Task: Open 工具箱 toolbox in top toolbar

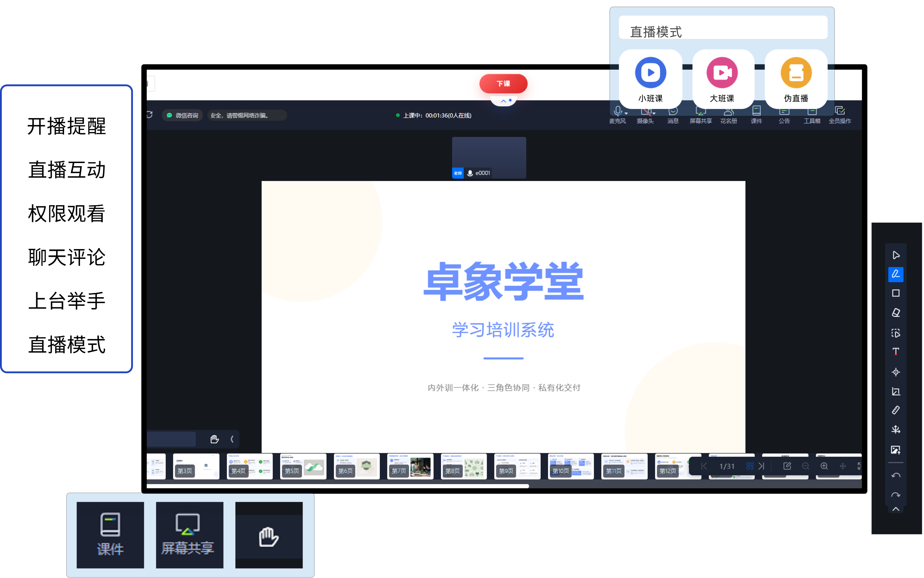Action: 812,115
